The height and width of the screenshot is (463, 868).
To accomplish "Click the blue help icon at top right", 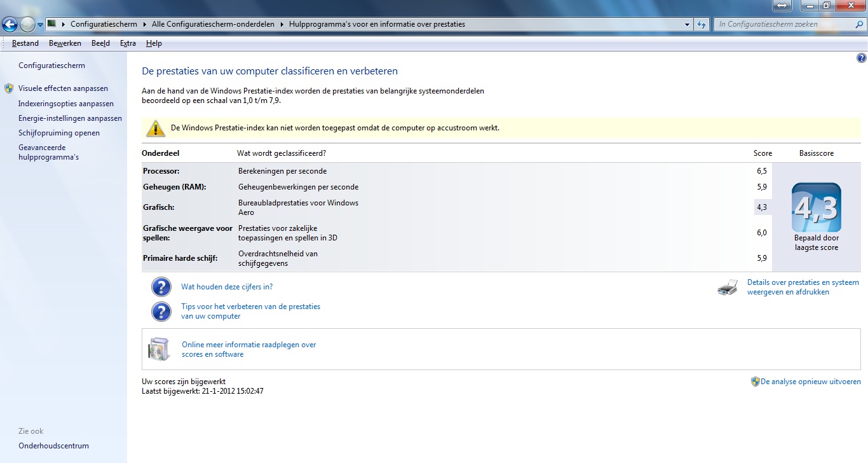I will (x=861, y=58).
